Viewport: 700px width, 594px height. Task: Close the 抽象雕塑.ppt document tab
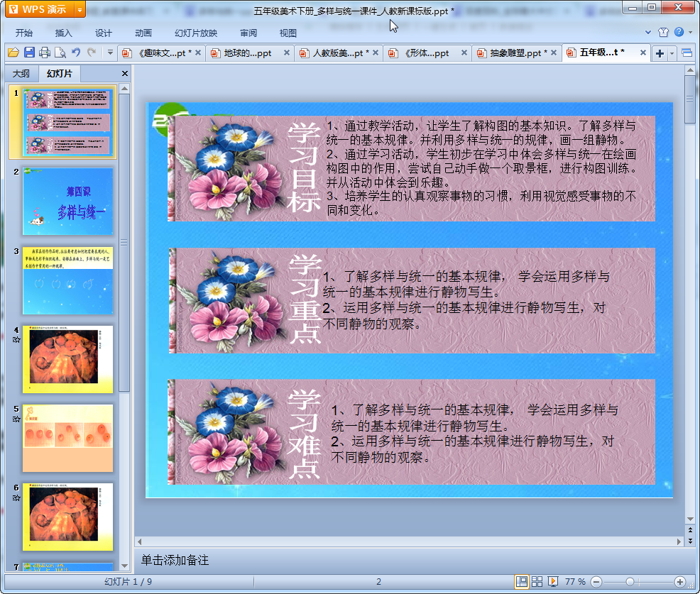coord(554,53)
